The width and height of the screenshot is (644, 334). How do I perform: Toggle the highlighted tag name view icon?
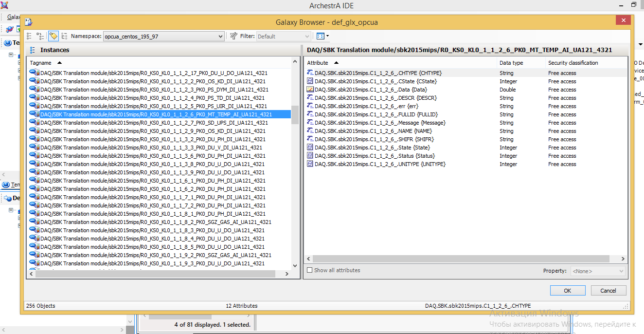click(x=53, y=36)
